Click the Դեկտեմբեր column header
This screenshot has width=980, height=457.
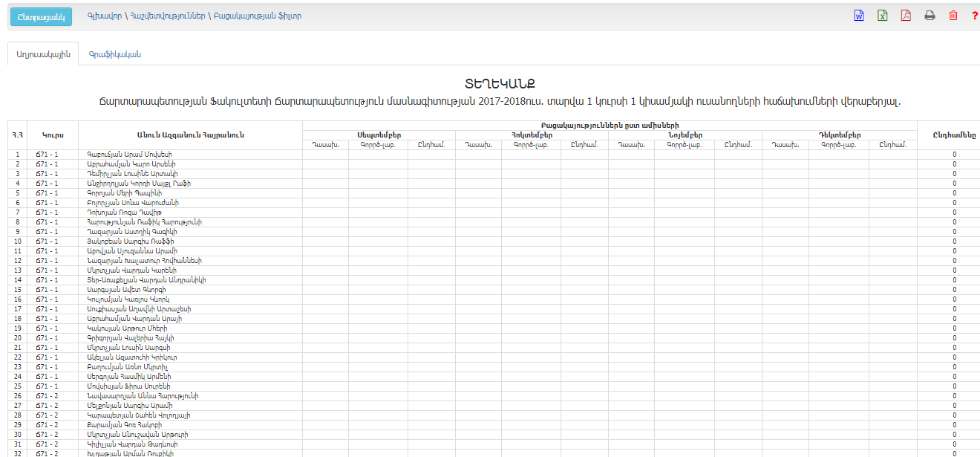coord(839,135)
